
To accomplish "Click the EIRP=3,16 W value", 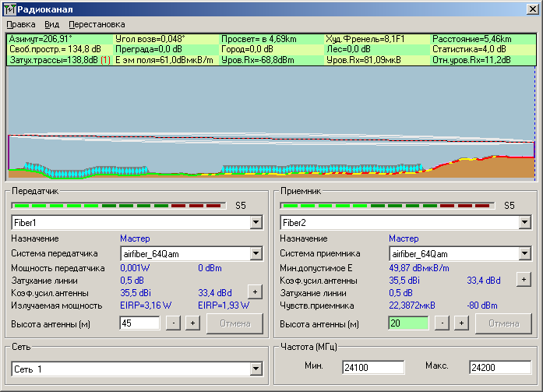I will pyautogui.click(x=146, y=305).
